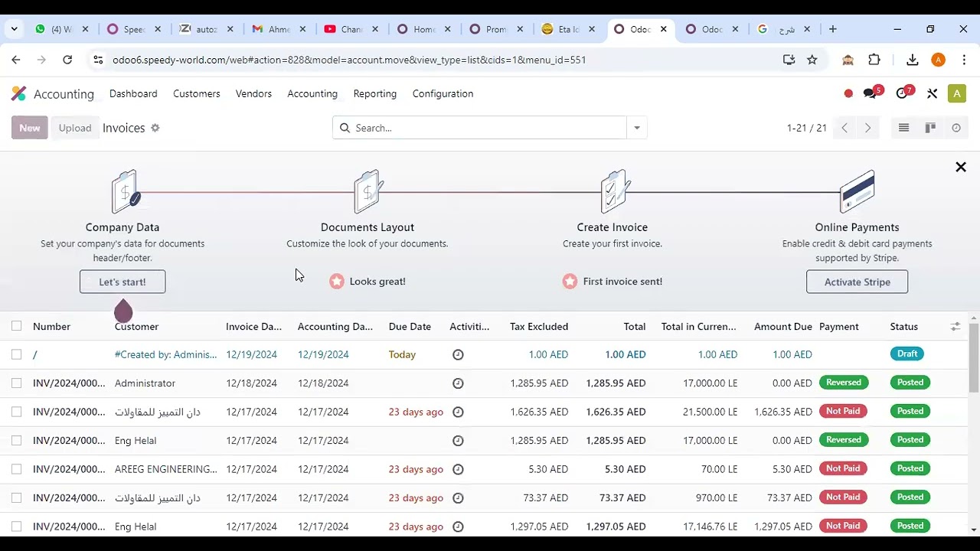Go to next page of records
The height and width of the screenshot is (551, 980).
pyautogui.click(x=867, y=128)
